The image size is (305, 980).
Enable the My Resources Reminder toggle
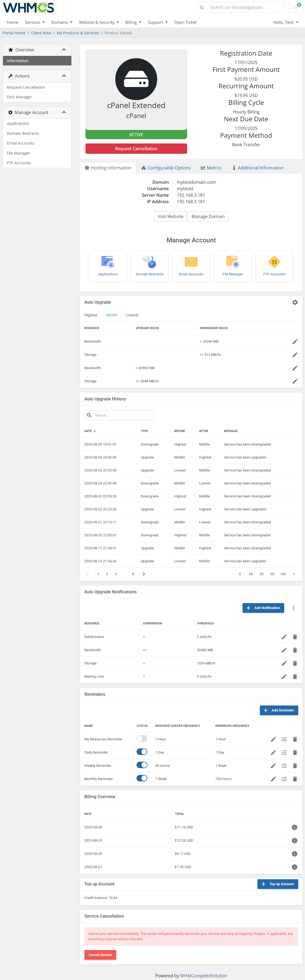click(142, 739)
